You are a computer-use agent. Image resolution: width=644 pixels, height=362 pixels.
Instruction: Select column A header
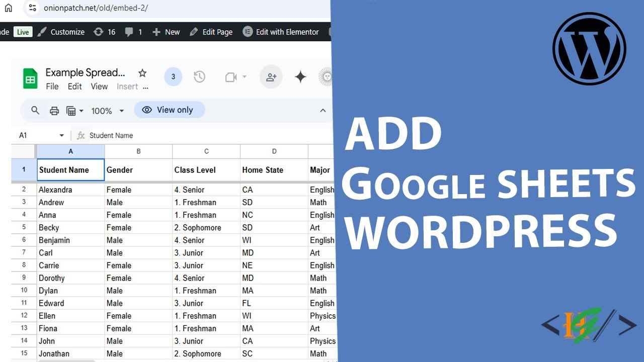70,151
